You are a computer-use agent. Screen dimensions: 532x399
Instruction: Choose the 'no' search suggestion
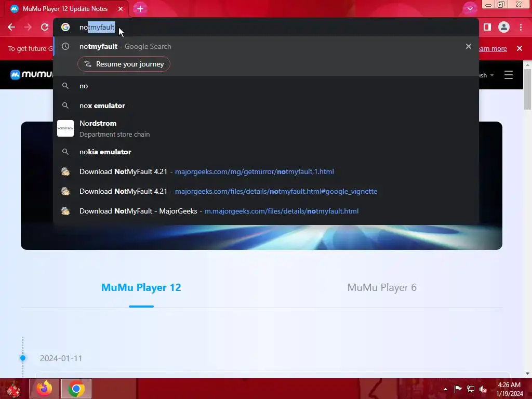click(266, 86)
